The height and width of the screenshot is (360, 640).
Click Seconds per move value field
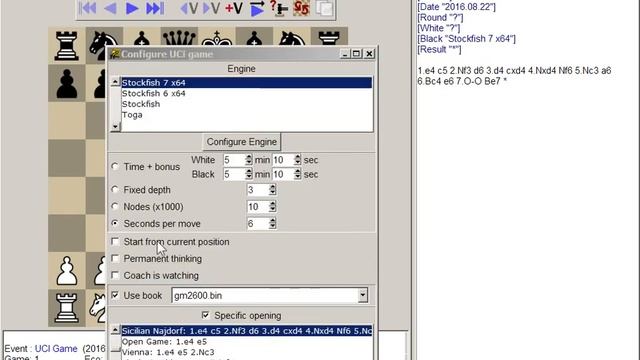(258, 224)
